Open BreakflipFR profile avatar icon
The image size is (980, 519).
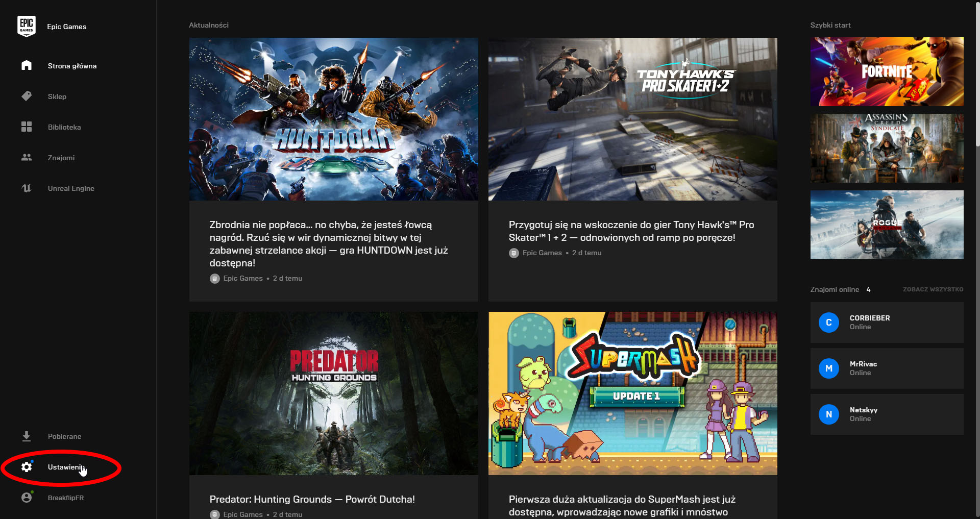(x=27, y=497)
